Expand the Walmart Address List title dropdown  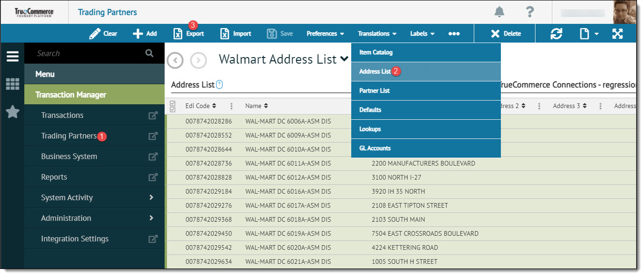[345, 59]
